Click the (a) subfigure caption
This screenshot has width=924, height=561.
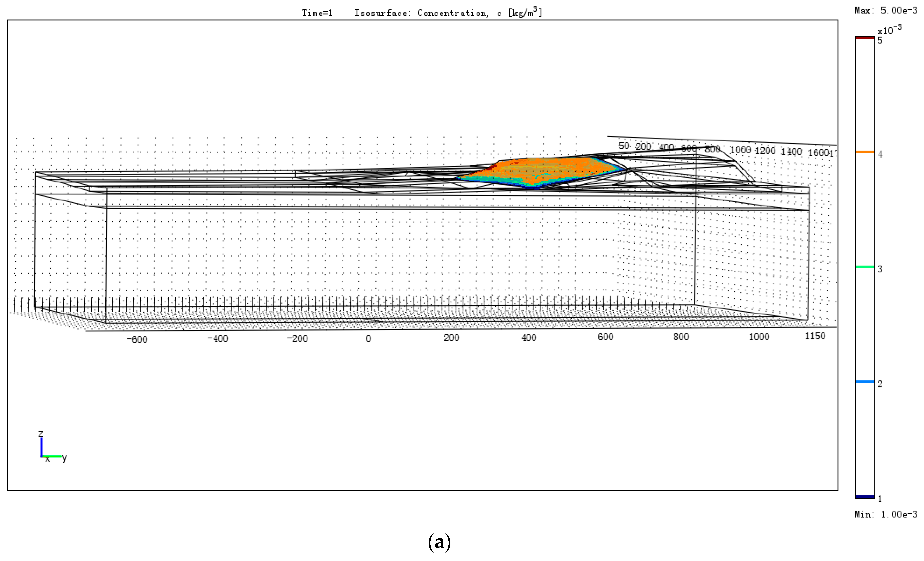pos(439,542)
